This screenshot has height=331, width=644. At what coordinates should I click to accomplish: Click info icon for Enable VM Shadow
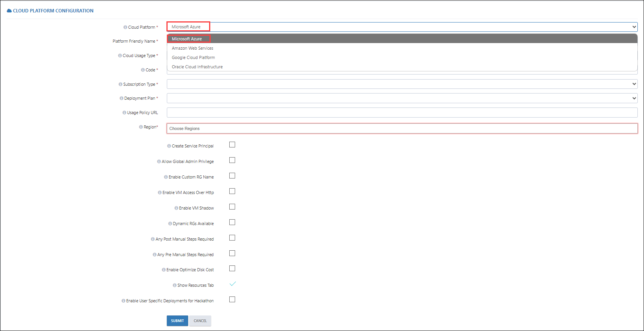tap(177, 208)
